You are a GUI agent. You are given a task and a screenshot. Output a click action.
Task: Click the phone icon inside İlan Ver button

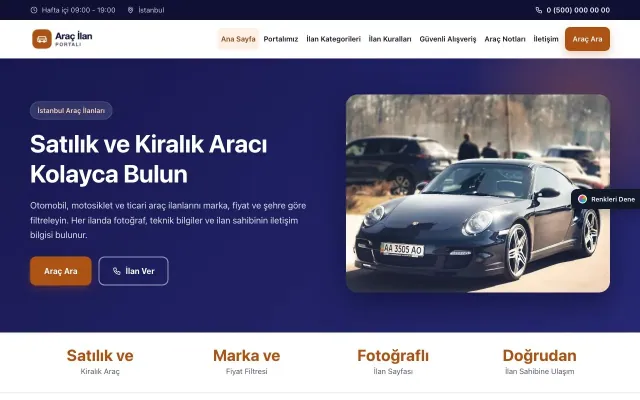point(117,271)
